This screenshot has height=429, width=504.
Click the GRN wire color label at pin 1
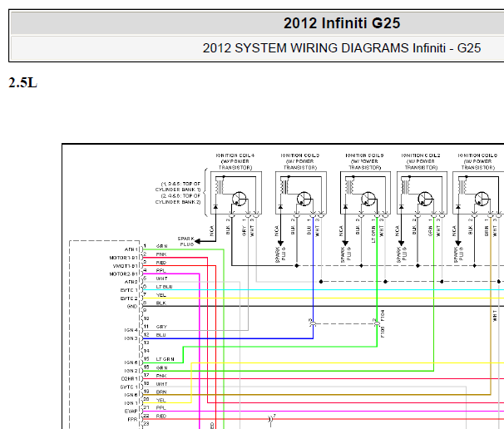coord(161,246)
